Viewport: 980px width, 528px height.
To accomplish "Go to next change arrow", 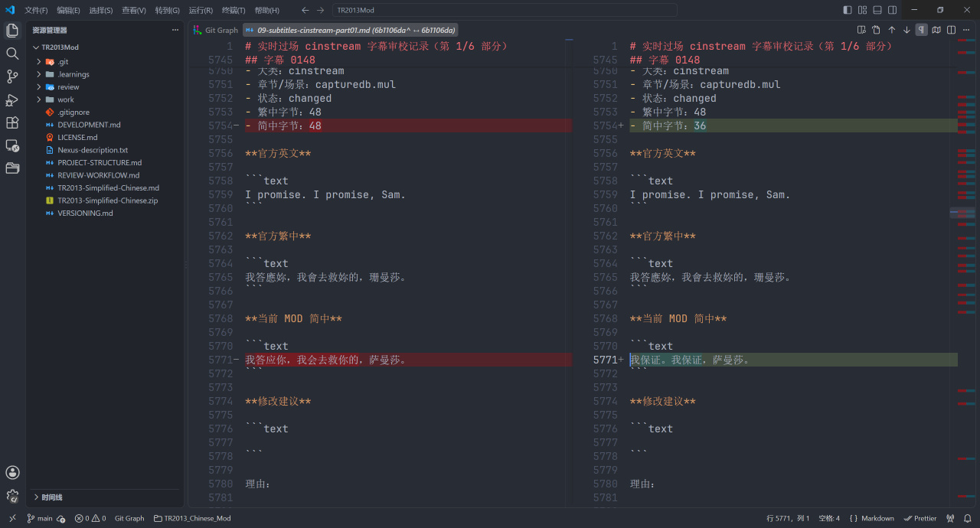I will click(906, 30).
